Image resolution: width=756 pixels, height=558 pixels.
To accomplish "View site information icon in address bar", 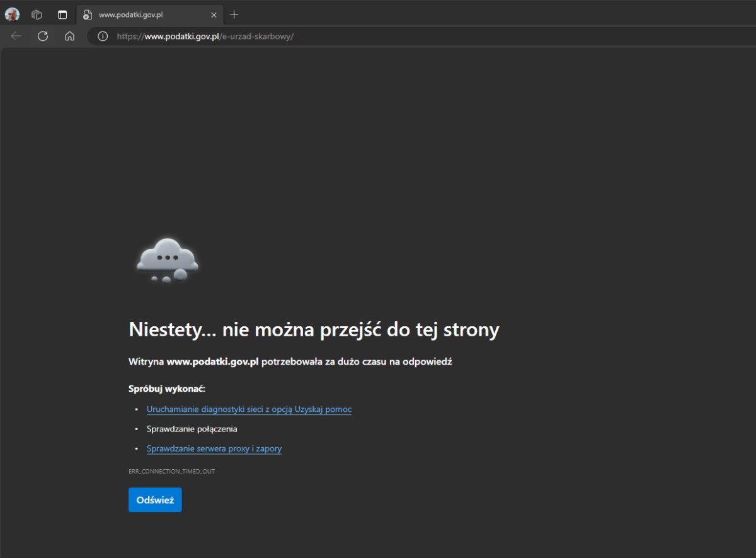I will coord(102,36).
